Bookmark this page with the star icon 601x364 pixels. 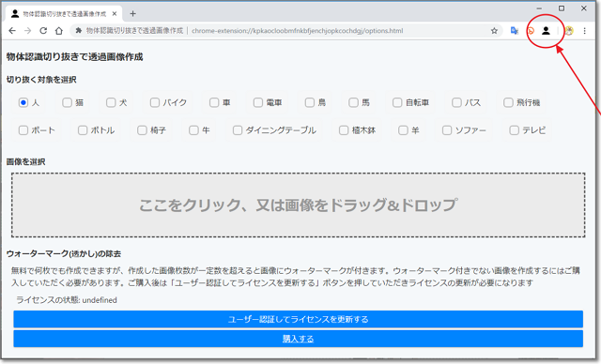(494, 31)
